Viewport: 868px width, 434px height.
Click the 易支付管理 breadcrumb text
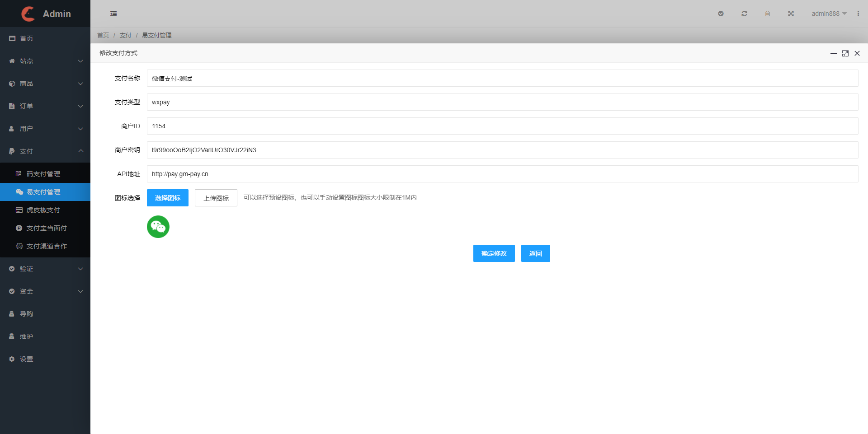coord(156,35)
